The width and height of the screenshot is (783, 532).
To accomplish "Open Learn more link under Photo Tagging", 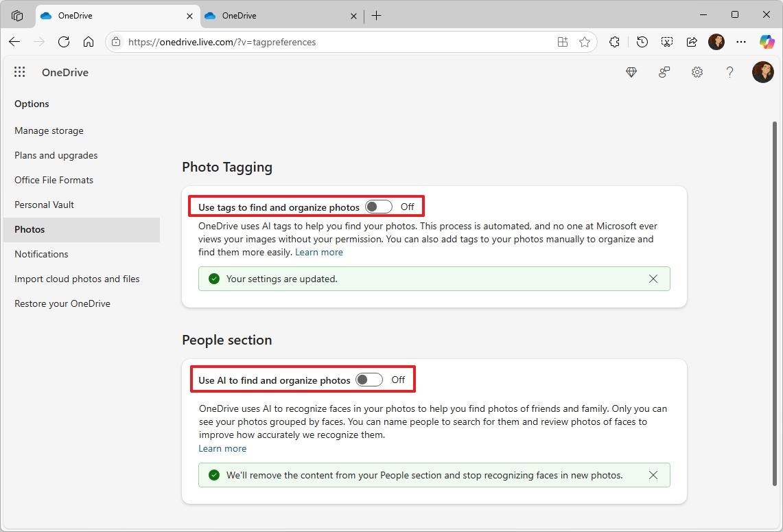I will point(319,252).
